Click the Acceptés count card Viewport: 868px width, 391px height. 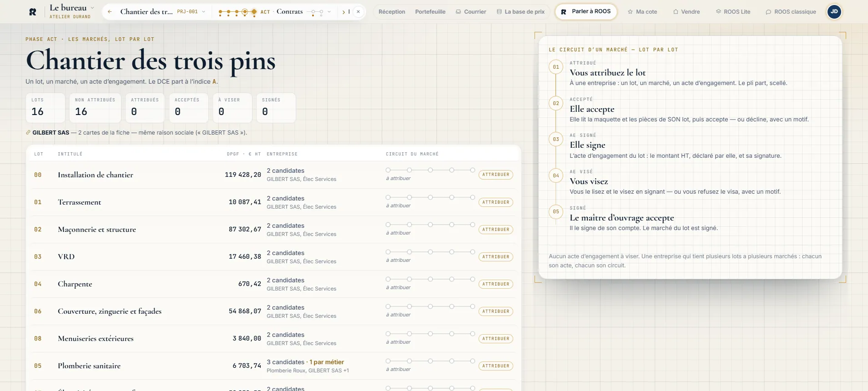click(x=189, y=108)
